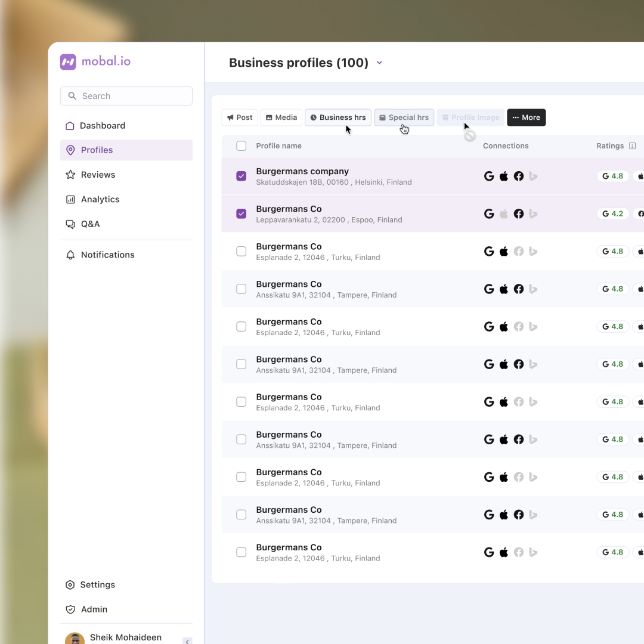644x644 pixels.
Task: Click Apple icon for Burgermans company Helsinki
Action: [x=503, y=176]
